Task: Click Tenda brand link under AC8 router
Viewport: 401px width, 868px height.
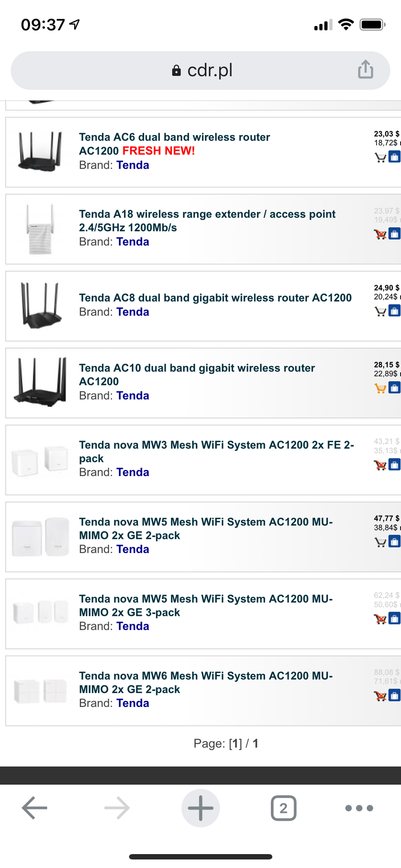Action: pyautogui.click(x=133, y=312)
